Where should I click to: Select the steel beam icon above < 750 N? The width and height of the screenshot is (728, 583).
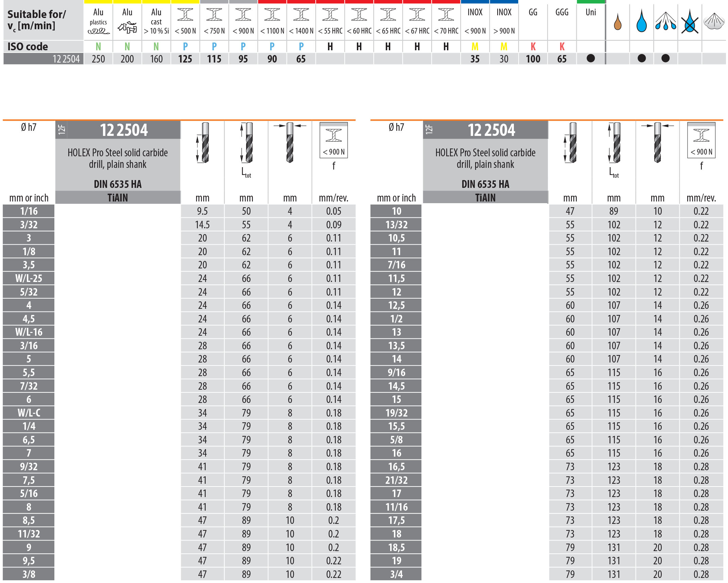(214, 14)
